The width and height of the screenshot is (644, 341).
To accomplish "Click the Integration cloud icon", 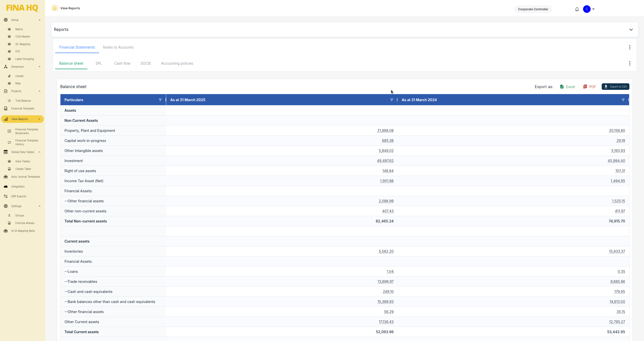I will [x=6, y=186].
